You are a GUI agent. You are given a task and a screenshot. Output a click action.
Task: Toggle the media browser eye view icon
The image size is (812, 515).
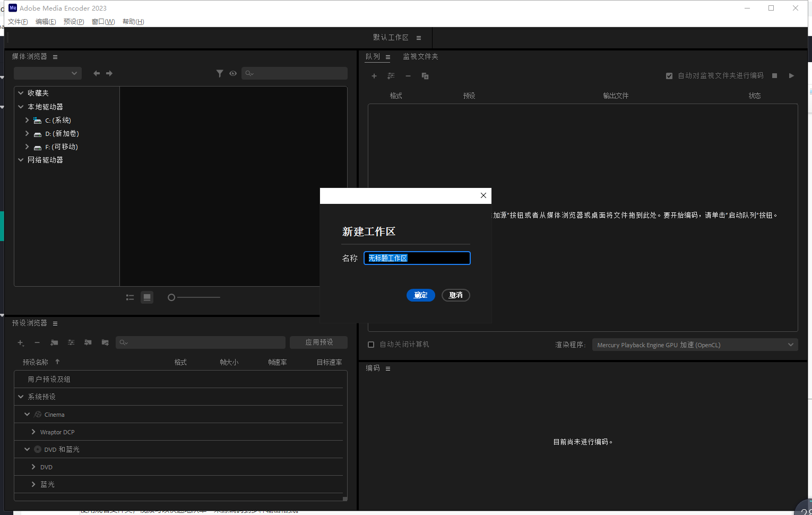[x=233, y=73]
